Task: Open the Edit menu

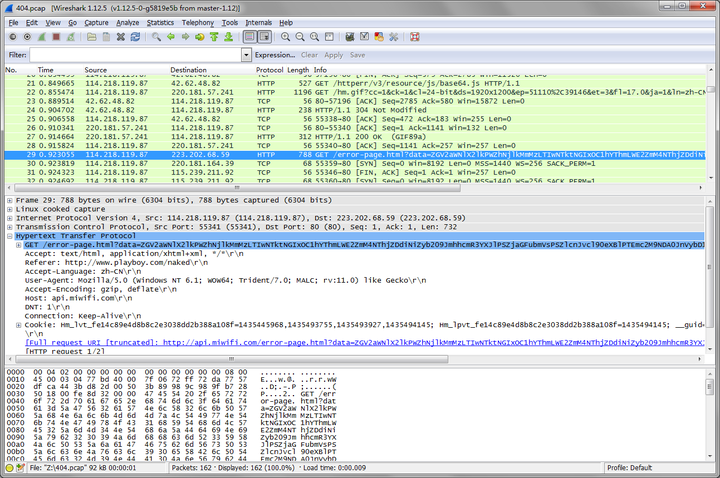Action: click(x=32, y=22)
